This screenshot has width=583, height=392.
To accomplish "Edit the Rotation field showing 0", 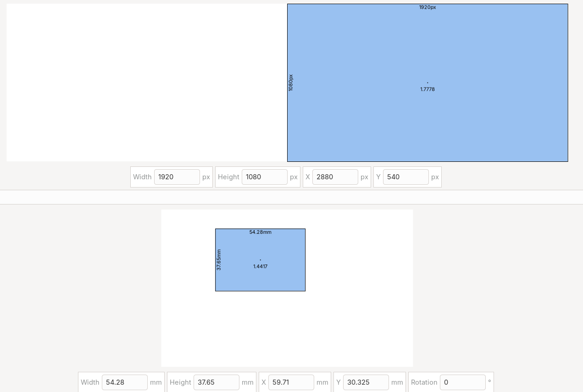I will pyautogui.click(x=463, y=382).
